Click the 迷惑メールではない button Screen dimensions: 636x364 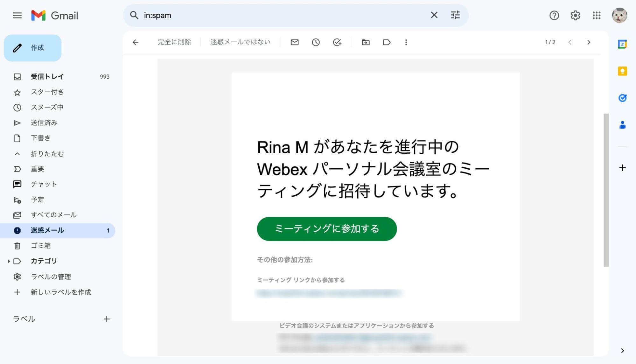[240, 42]
